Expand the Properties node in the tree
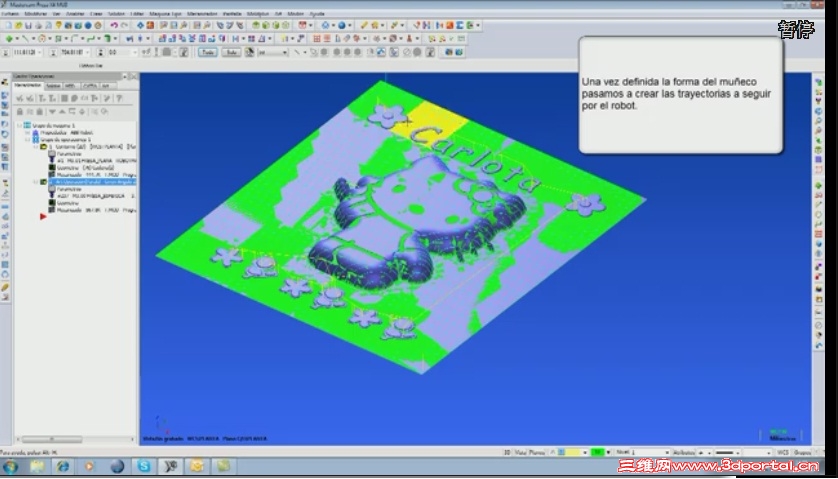Viewport: 838px width, 479px height. (28, 133)
